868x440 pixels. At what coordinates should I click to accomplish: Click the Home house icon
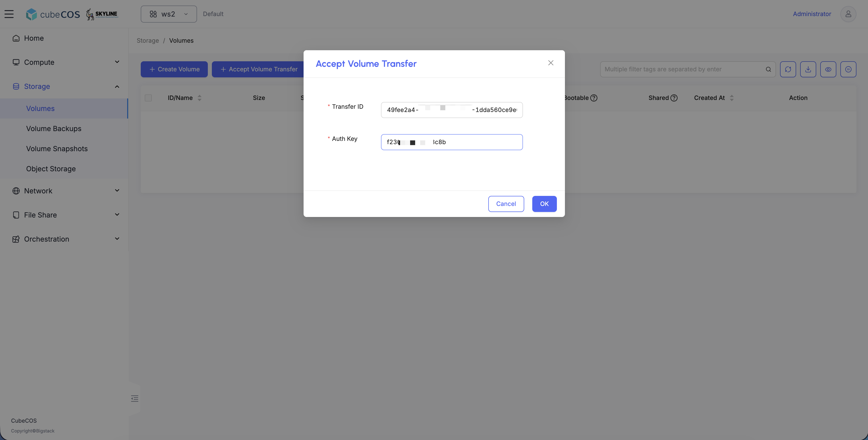tap(16, 38)
